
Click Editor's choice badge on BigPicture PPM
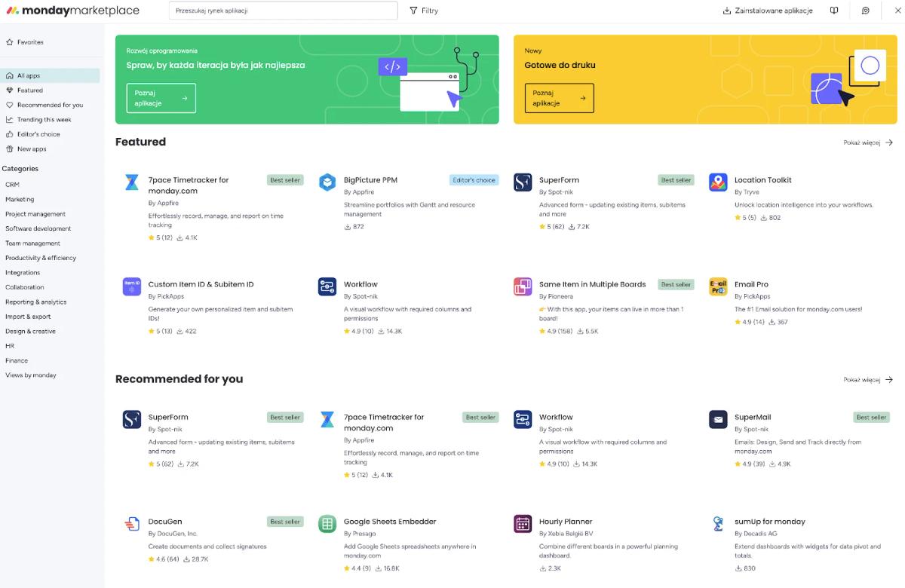click(x=474, y=180)
